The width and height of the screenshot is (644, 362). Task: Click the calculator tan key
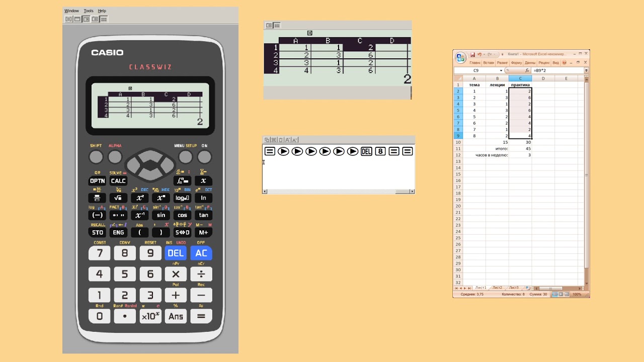pyautogui.click(x=203, y=215)
